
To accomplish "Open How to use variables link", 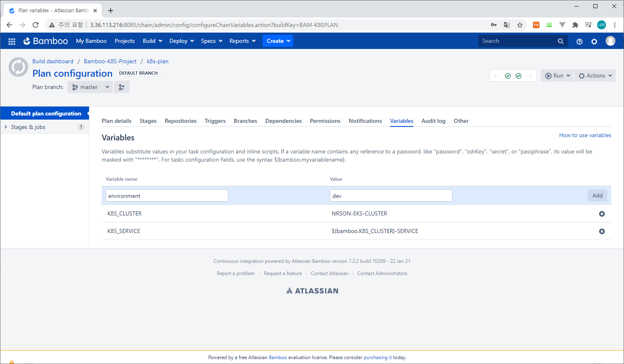I will 585,135.
